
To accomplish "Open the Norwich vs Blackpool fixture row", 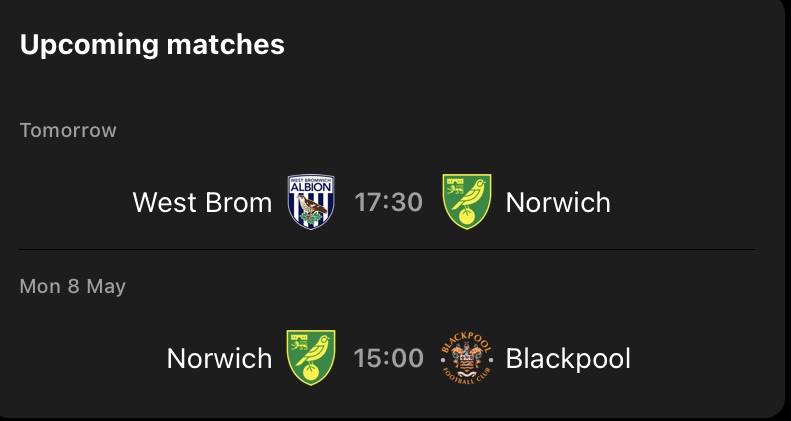I will [680, 359].
